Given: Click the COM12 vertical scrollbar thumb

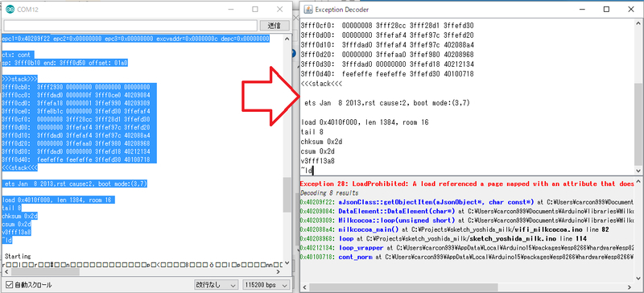Looking at the screenshot, I should [287, 195].
